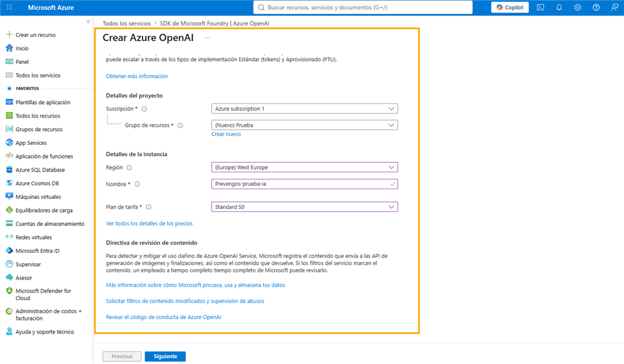Open the Región dropdown

(304, 168)
